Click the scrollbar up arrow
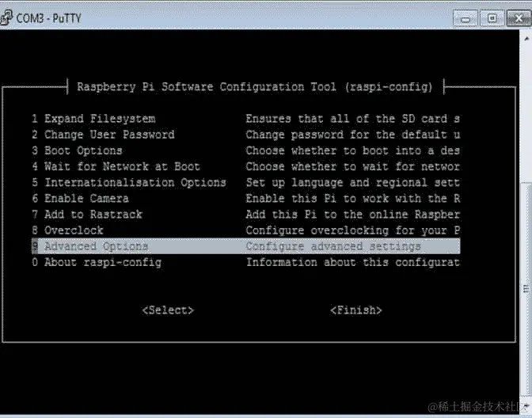This screenshot has height=418, width=532. pos(526,39)
